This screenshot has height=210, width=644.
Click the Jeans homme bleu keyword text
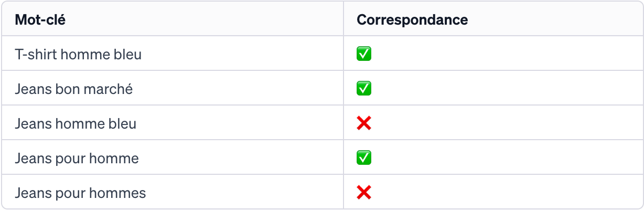click(x=76, y=123)
